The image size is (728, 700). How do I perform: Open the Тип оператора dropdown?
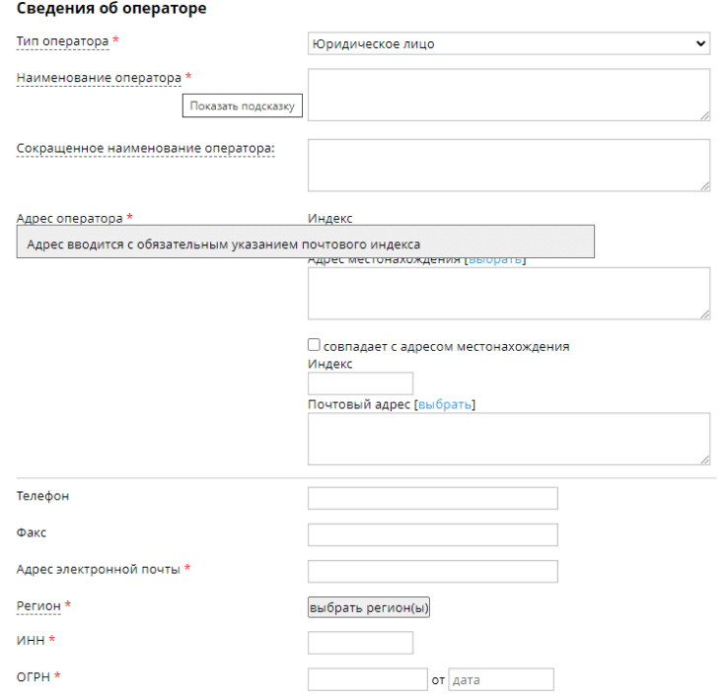508,44
